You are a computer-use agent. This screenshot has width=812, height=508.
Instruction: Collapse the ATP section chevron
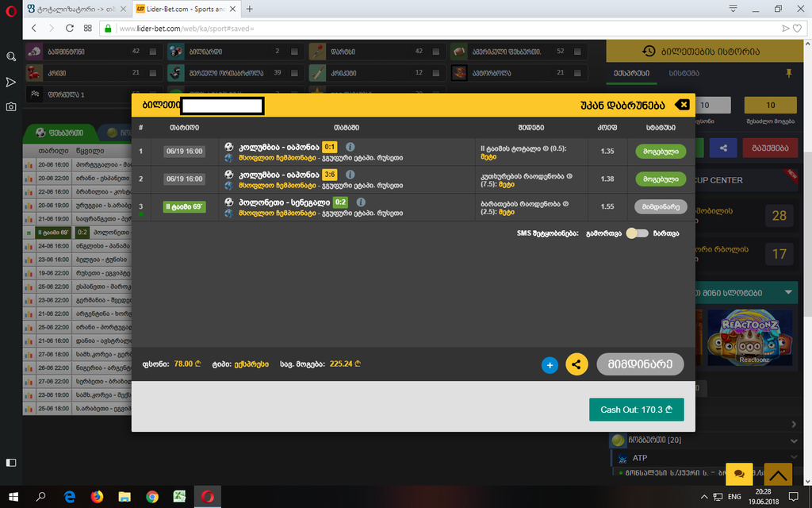click(x=794, y=458)
